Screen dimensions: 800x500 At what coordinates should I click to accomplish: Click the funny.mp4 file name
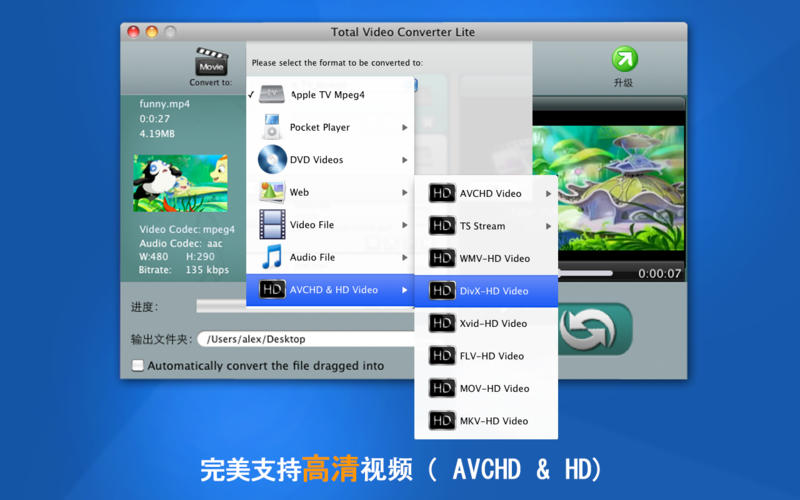(164, 104)
